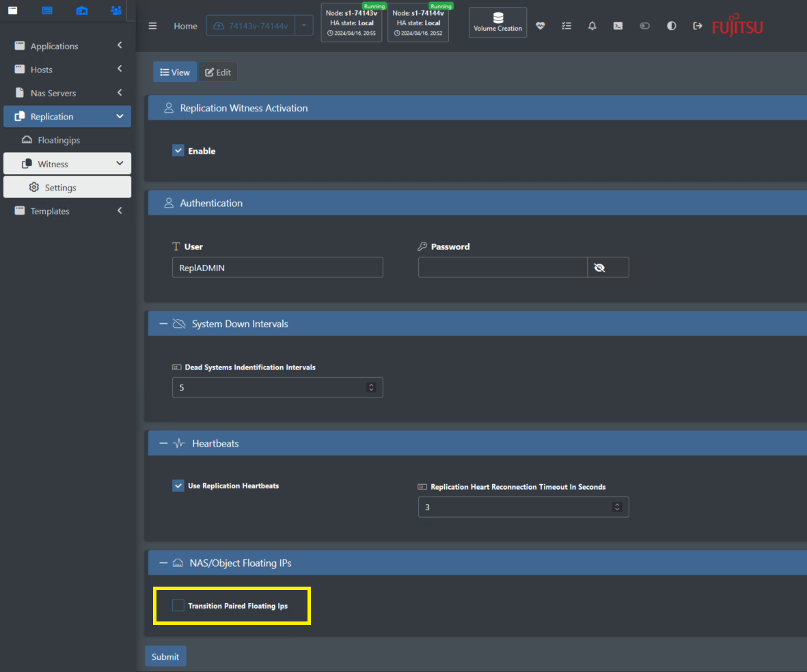Image resolution: width=807 pixels, height=672 pixels.
Task: Toggle password visibility eye icon
Action: [599, 268]
